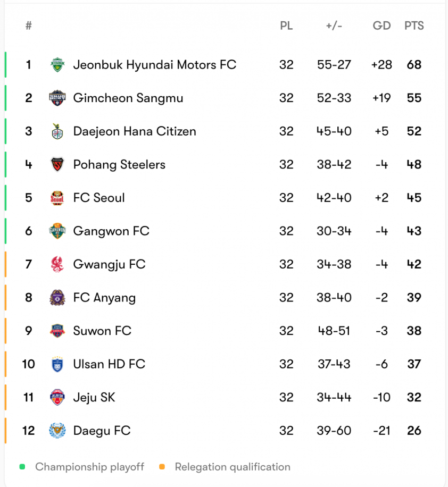Image resolution: width=448 pixels, height=487 pixels.
Task: Sort standings by GD column header
Action: click(x=381, y=26)
